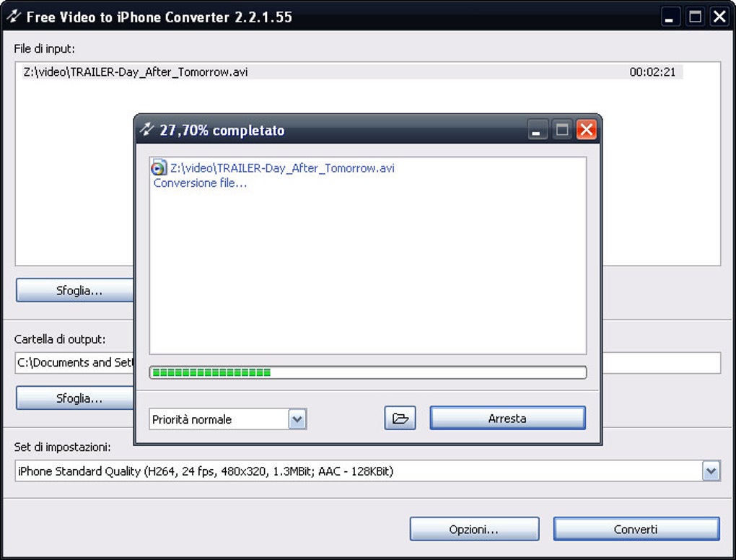This screenshot has width=736, height=560.
Task: Close the Free Video to iPhone Converter window
Action: (x=719, y=17)
